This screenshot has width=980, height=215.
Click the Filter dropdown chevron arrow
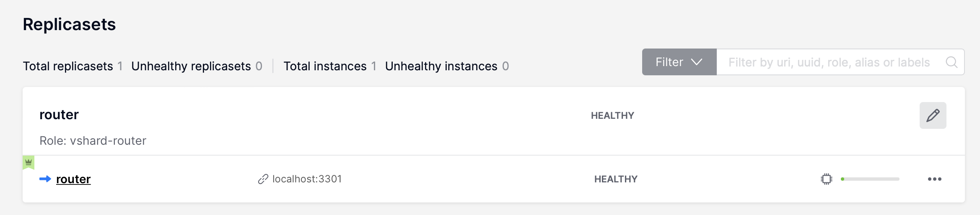697,62
